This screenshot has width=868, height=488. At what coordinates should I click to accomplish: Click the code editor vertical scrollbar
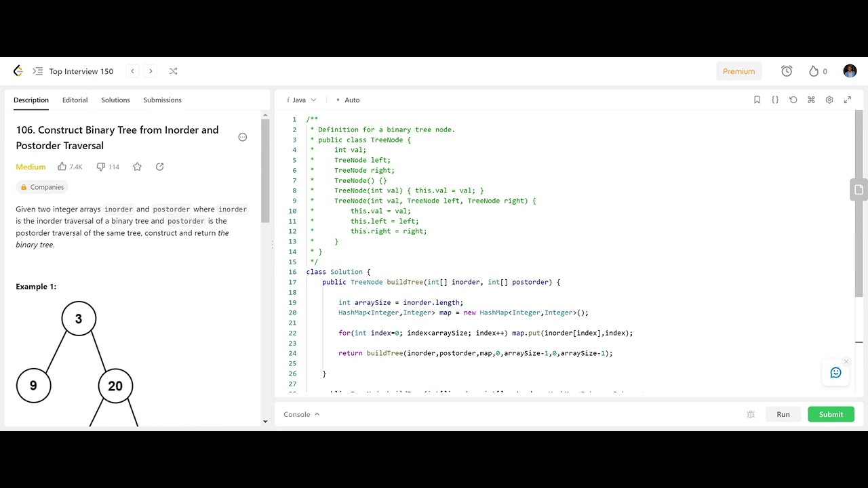click(859, 203)
